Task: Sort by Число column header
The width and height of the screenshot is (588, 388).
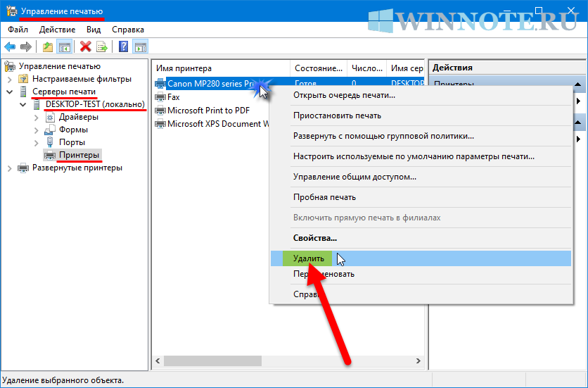Action: click(366, 68)
